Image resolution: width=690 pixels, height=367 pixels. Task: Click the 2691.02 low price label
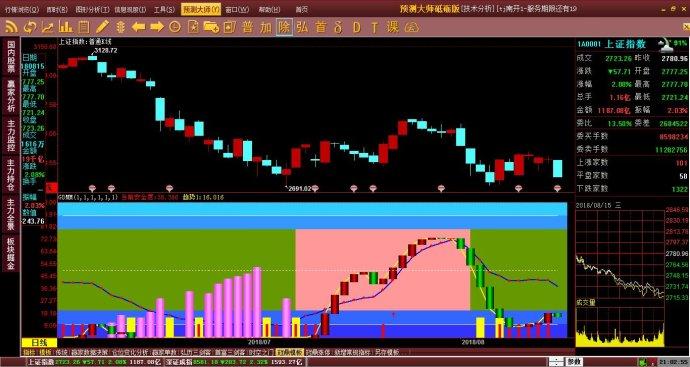[300, 188]
